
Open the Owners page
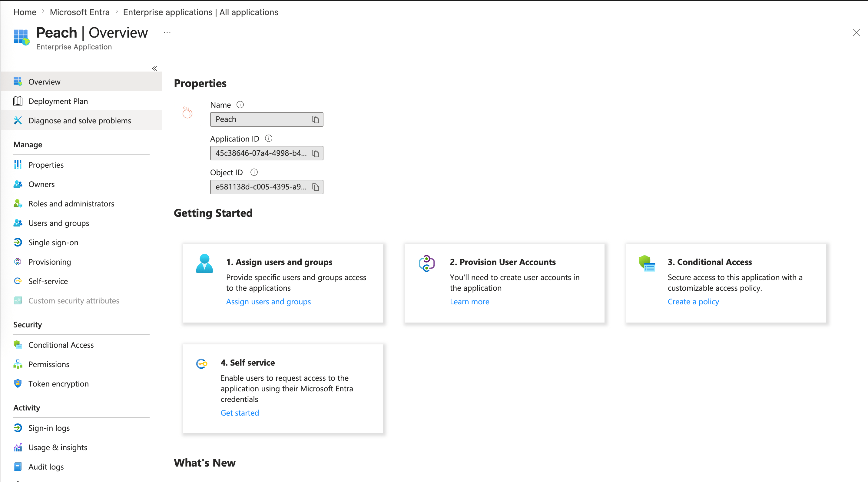click(81, 184)
